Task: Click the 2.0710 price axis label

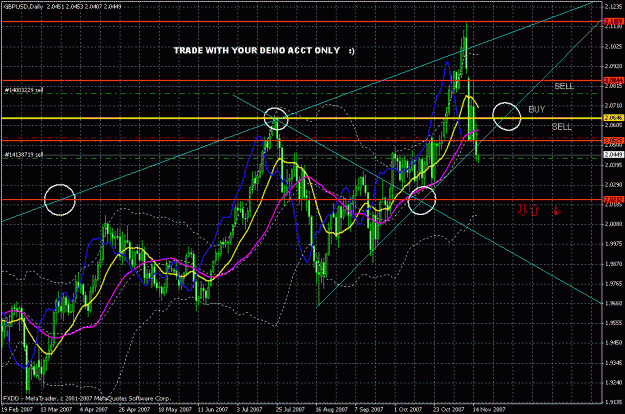Action: (613, 106)
